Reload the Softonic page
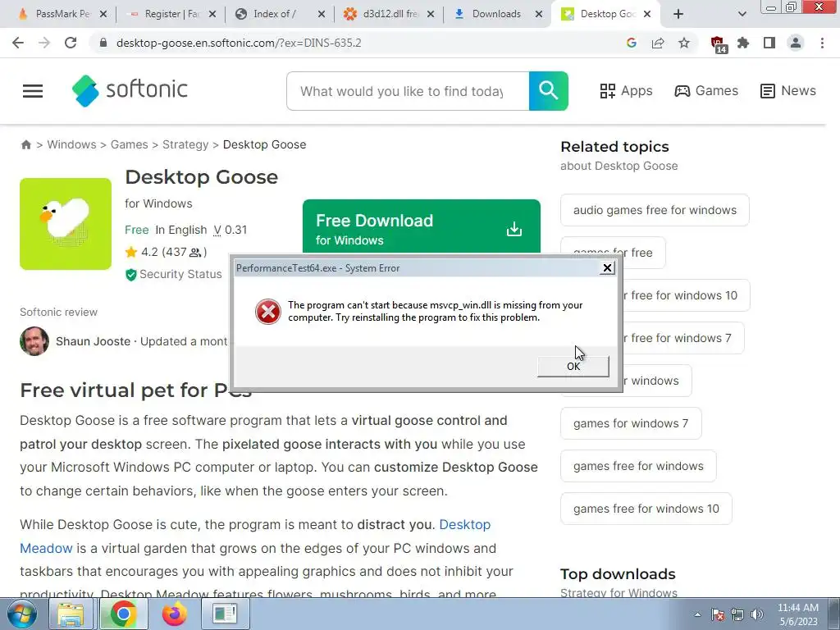Screen dimensions: 840x630 [71, 43]
